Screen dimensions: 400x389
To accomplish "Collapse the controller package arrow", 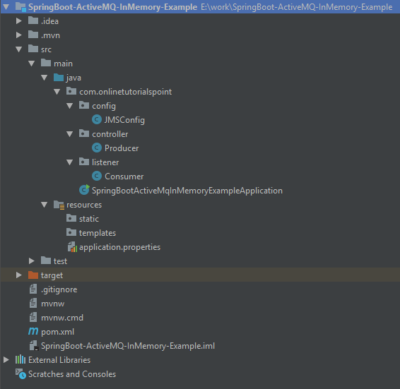I will point(70,134).
